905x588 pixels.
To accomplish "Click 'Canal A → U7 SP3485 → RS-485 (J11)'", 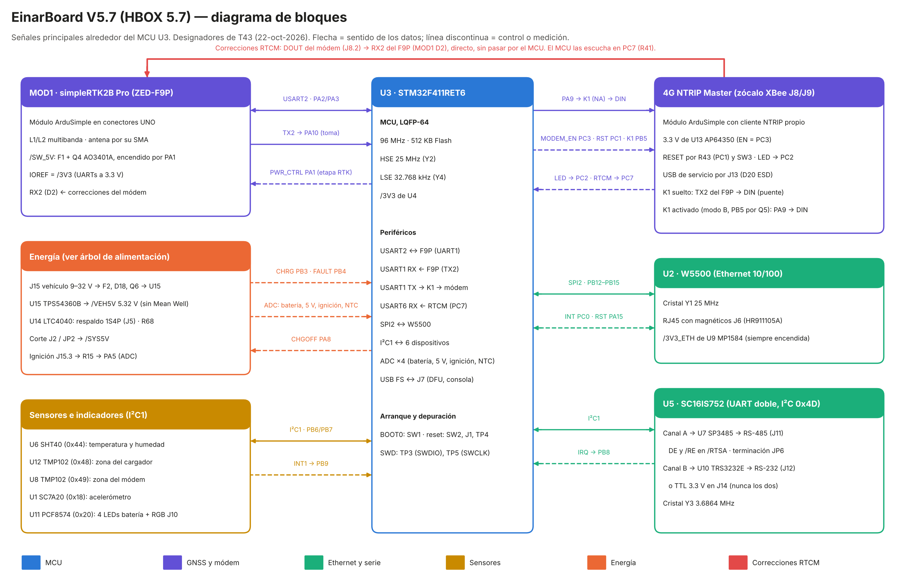I will (723, 433).
